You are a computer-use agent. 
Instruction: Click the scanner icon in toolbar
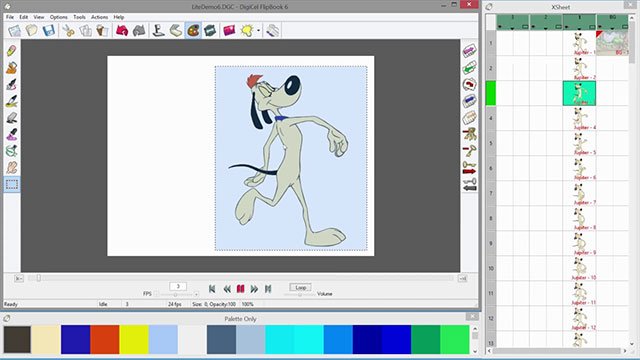click(176, 30)
